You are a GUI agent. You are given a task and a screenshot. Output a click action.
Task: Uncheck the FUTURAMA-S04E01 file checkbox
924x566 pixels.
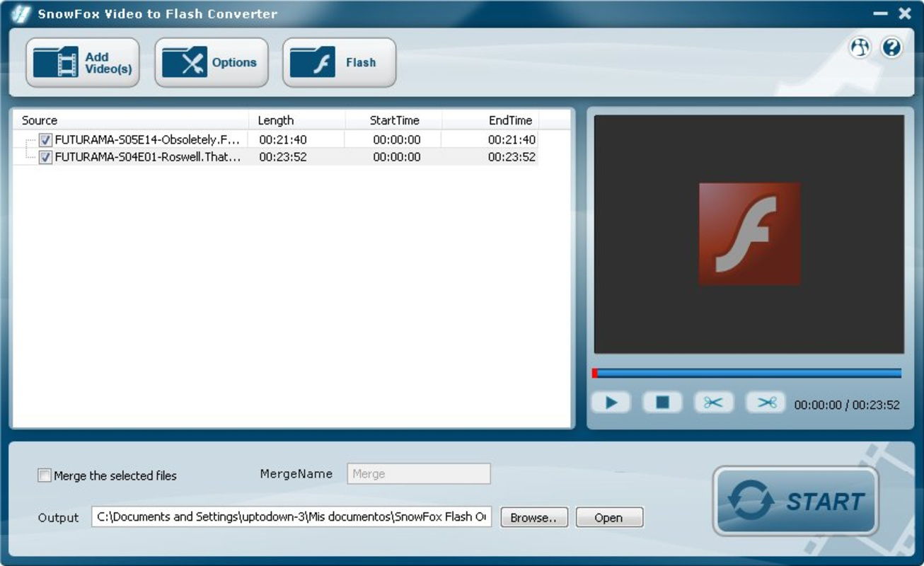tap(46, 157)
